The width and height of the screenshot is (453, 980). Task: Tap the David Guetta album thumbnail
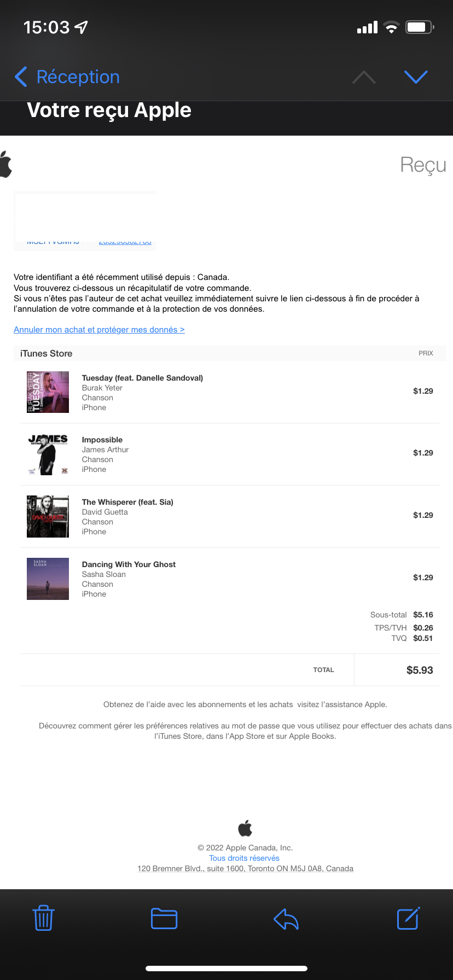[48, 516]
